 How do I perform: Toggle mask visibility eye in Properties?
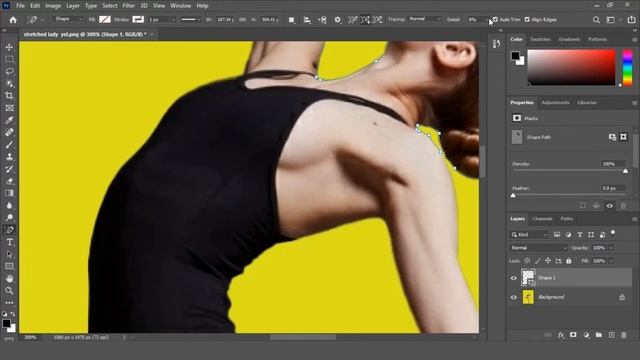coord(609,206)
